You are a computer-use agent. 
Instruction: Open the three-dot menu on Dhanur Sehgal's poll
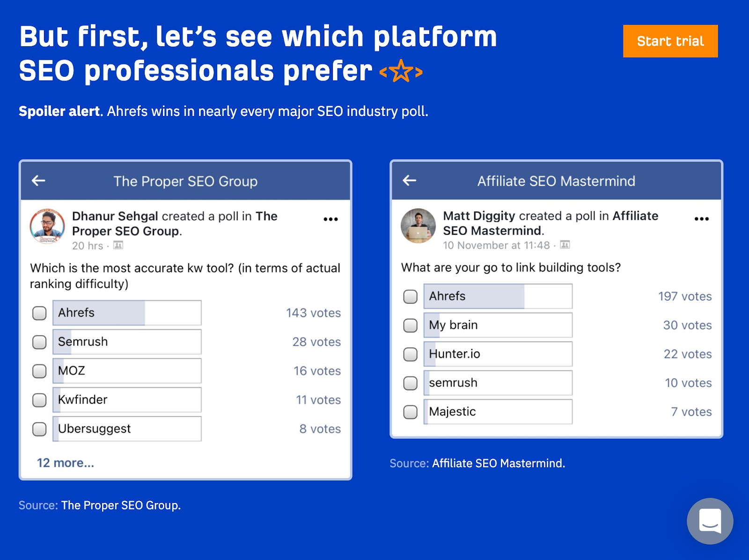pos(331,218)
